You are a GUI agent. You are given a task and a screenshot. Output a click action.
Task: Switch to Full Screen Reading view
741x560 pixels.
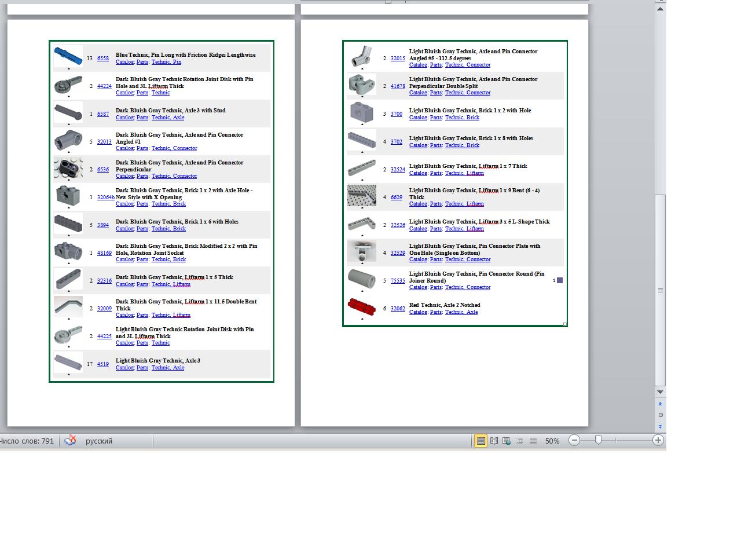click(494, 441)
